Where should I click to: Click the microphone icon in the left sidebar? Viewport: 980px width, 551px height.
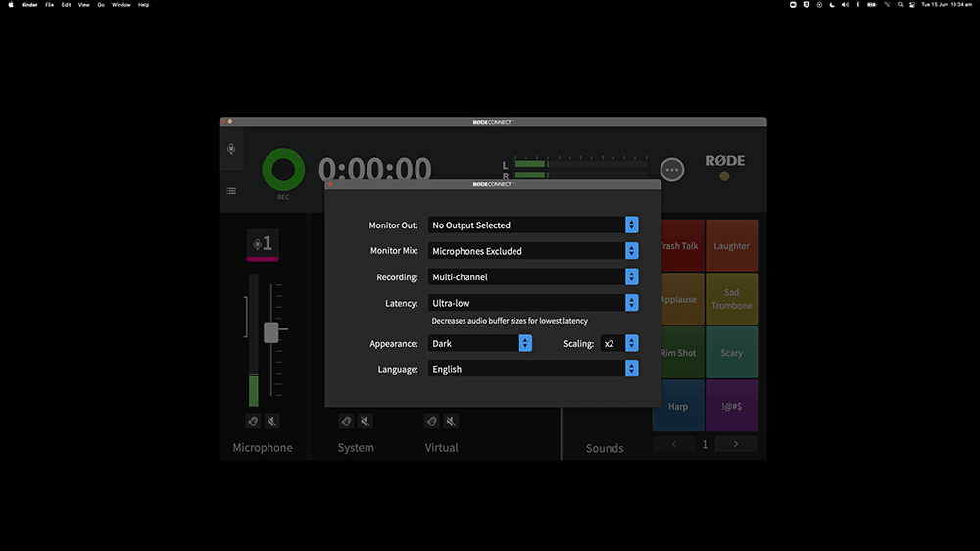tap(231, 149)
